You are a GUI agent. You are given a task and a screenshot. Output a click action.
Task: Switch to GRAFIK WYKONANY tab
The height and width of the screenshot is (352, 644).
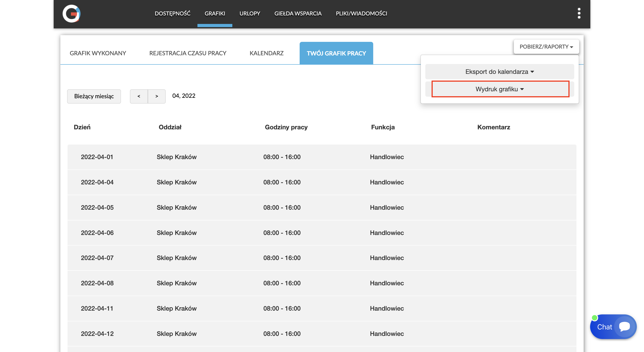[98, 53]
